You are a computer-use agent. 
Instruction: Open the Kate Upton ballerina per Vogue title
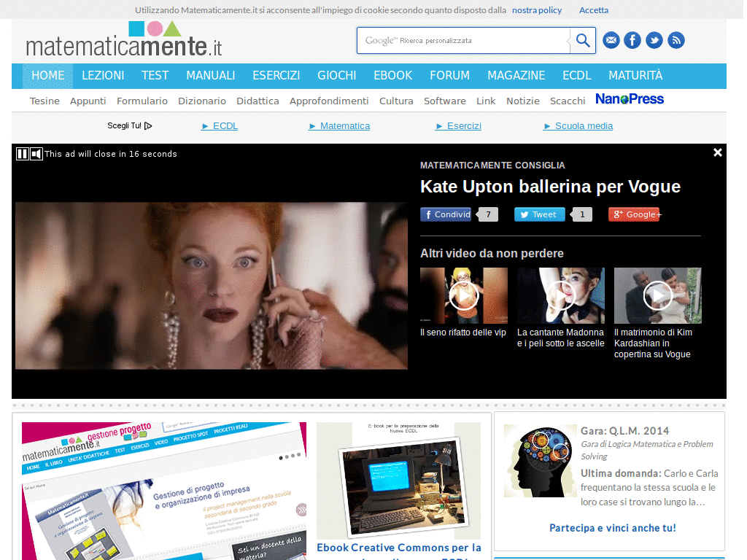[x=550, y=187]
